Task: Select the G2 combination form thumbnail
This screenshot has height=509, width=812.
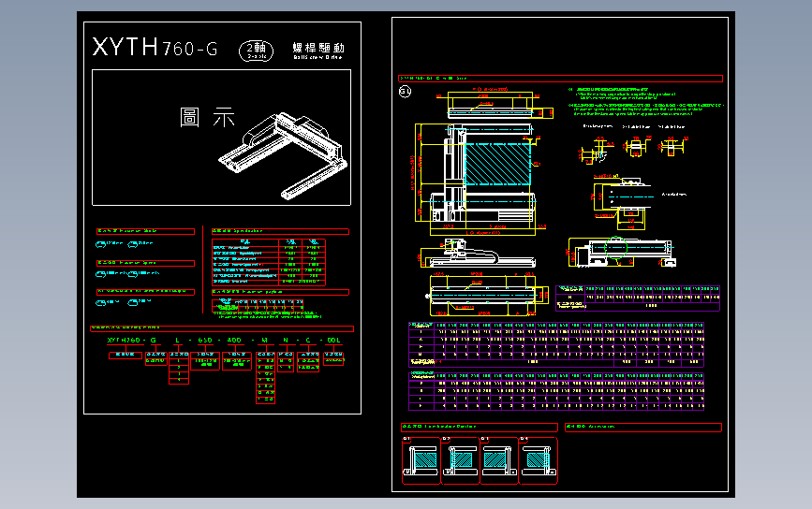Action: click(461, 461)
